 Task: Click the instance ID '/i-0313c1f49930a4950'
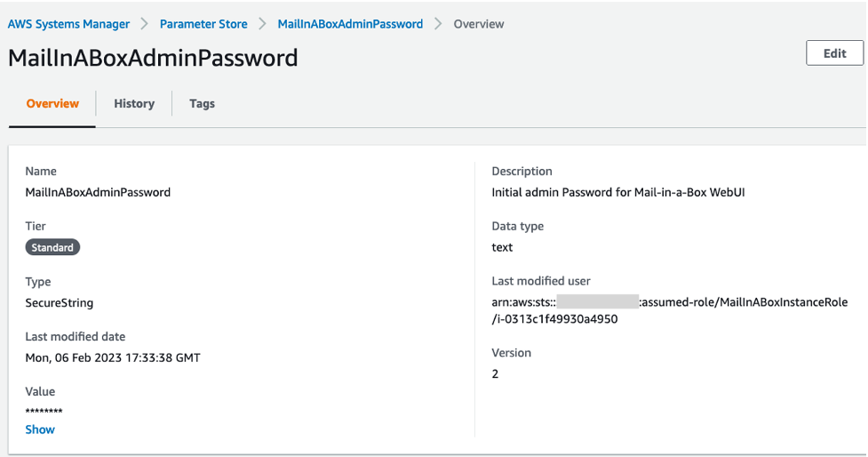(554, 319)
